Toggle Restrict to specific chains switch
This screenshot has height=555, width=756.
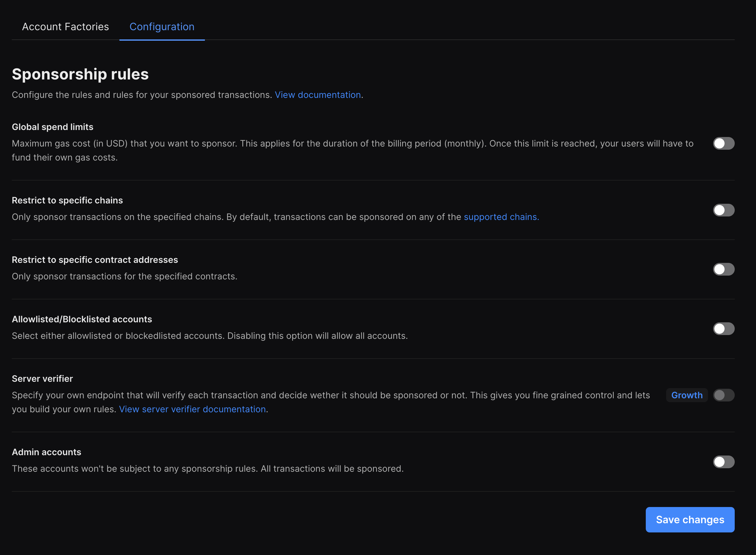(723, 210)
